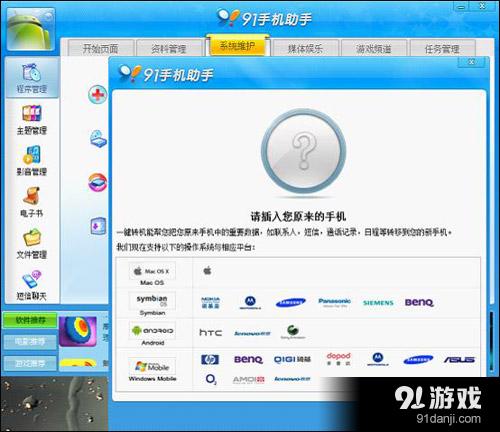Click the Nokia logo in Symbian row
This screenshot has width=500, height=432.
[210, 303]
